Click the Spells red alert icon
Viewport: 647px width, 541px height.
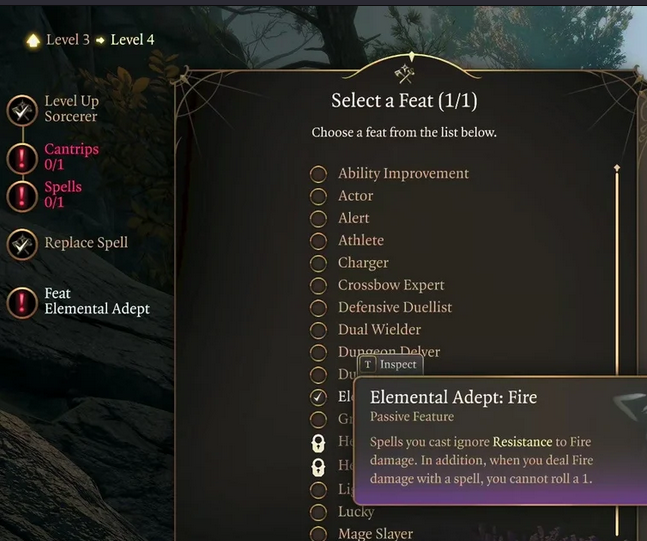coord(21,195)
